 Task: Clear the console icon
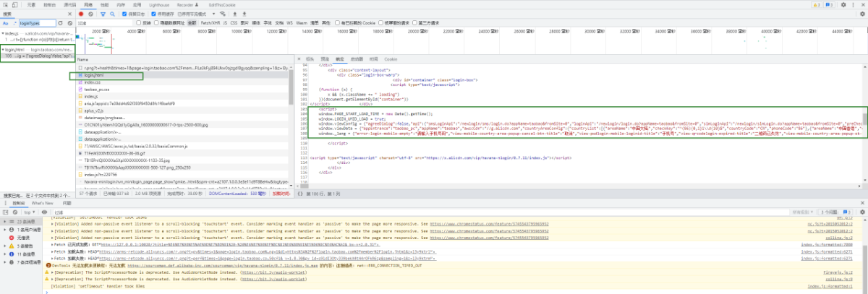tap(15, 212)
